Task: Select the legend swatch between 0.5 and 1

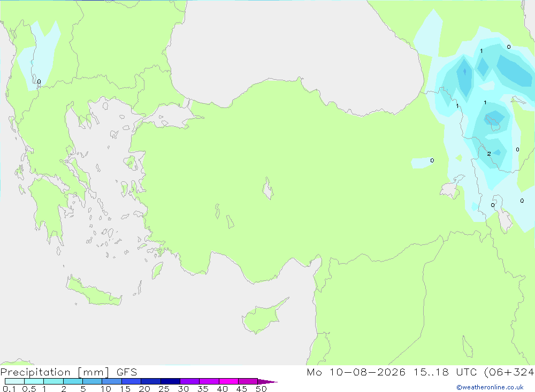Action: (x=34, y=381)
